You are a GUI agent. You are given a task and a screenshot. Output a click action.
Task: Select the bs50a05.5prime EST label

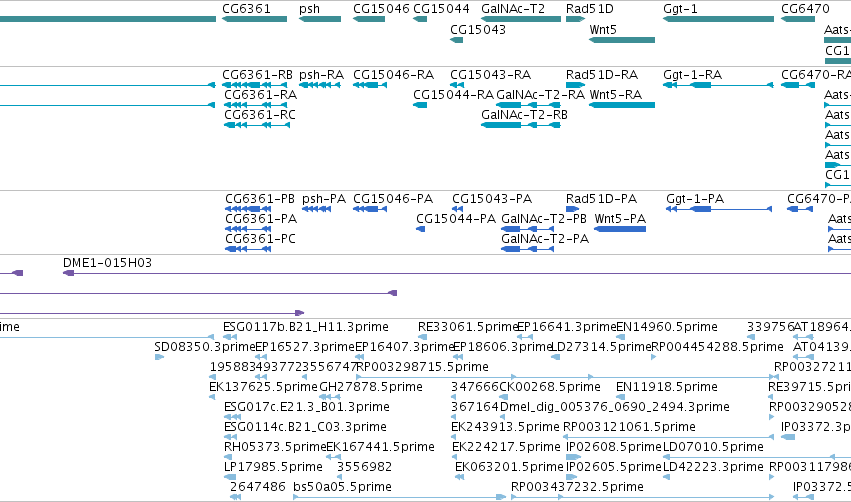click(x=342, y=487)
